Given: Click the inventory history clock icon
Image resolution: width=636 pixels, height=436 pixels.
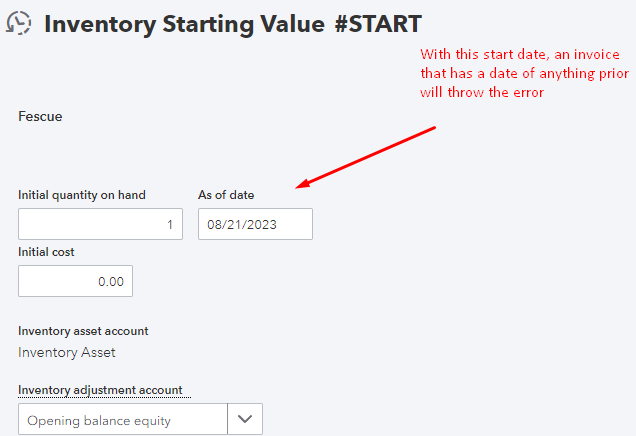Looking at the screenshot, I should tap(19, 23).
